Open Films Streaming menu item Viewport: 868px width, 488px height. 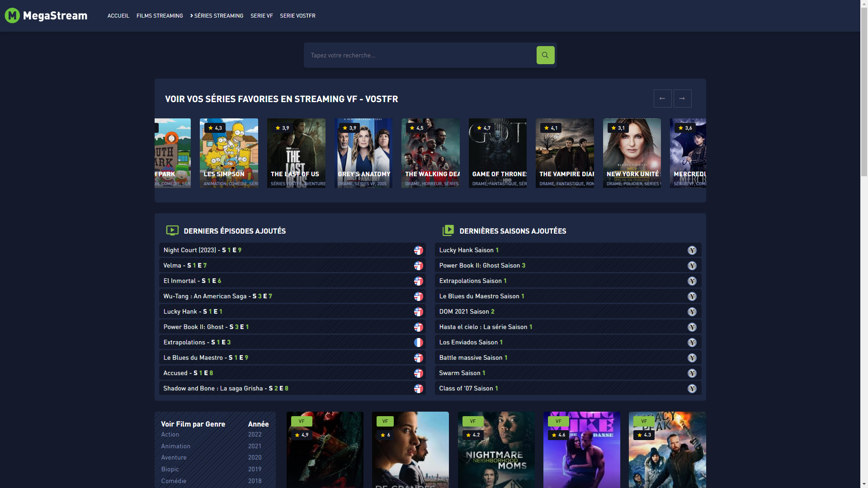click(160, 16)
